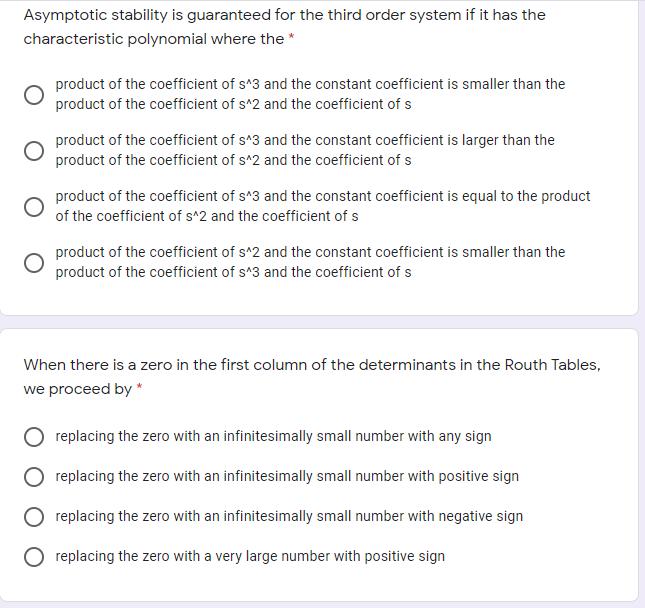Viewport: 645px width, 608px height.
Task: Click the answer text containing 'is larger than the'
Action: tap(304, 150)
